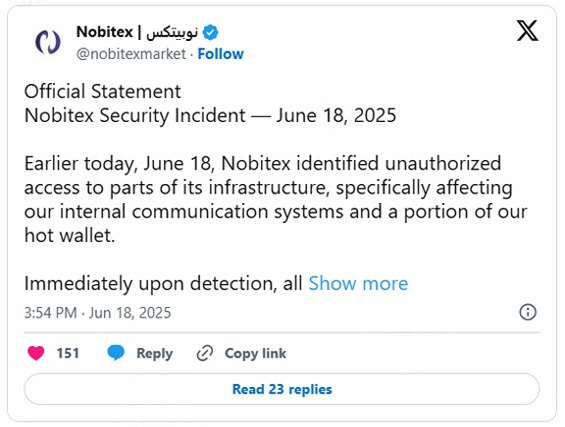The width and height of the screenshot is (565, 427).
Task: Click the Official Statement heading text
Action: click(x=102, y=91)
